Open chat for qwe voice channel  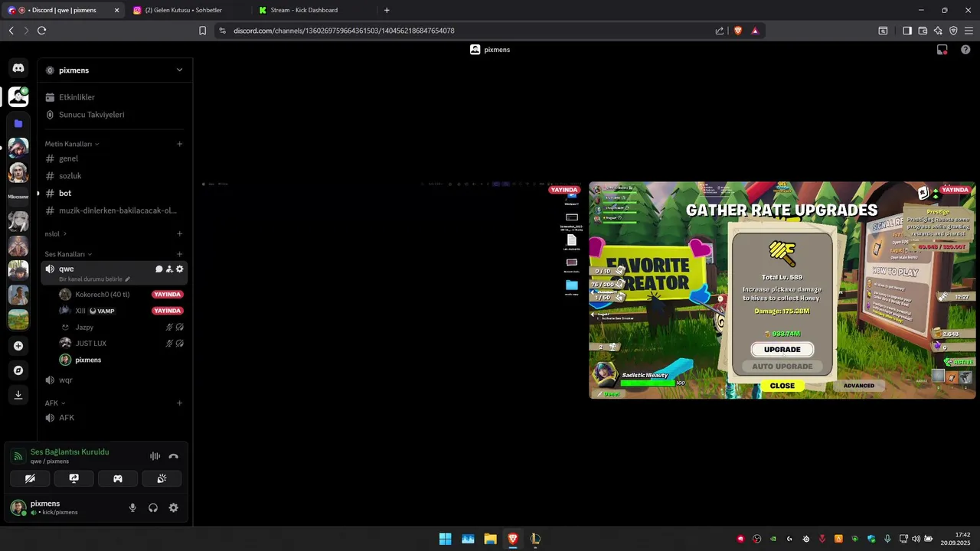(x=159, y=269)
